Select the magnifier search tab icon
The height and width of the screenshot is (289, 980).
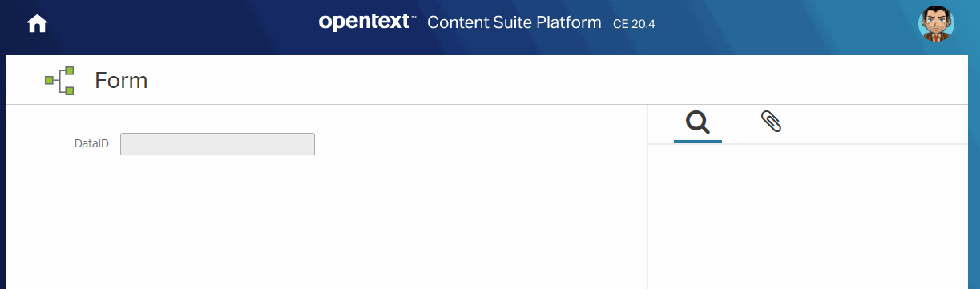[x=698, y=122]
